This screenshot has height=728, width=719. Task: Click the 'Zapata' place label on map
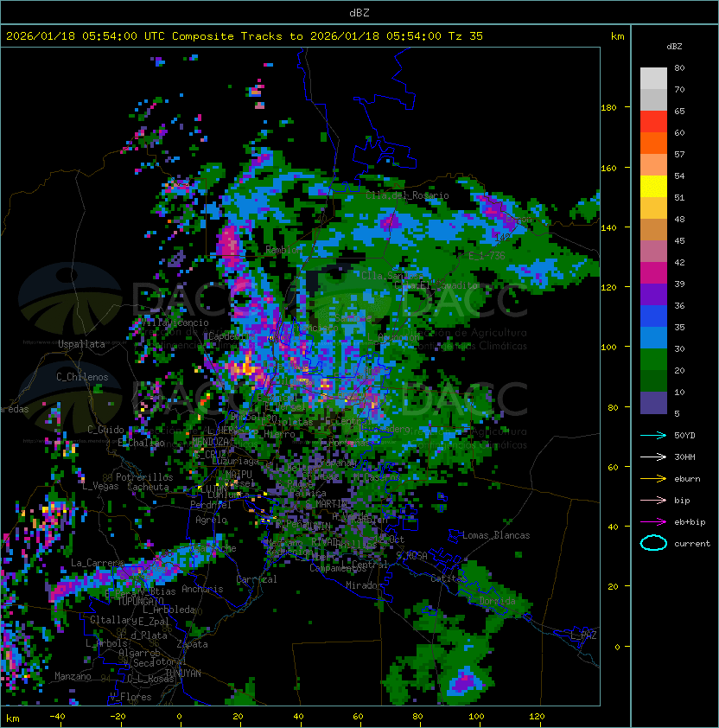point(192,644)
